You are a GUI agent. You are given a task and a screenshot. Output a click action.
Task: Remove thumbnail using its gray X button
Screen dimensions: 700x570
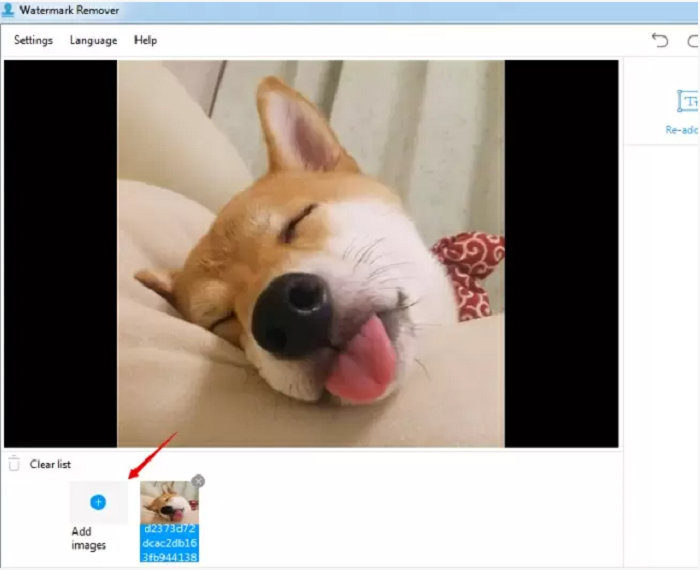pyautogui.click(x=198, y=481)
